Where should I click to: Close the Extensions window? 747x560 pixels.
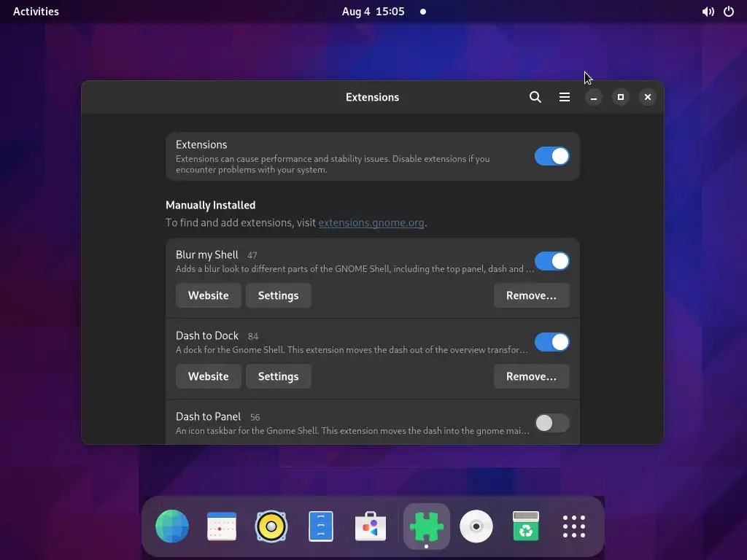click(648, 97)
